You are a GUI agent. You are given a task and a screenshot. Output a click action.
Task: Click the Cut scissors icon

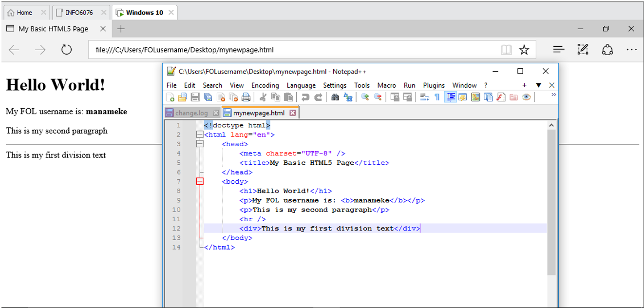(263, 97)
